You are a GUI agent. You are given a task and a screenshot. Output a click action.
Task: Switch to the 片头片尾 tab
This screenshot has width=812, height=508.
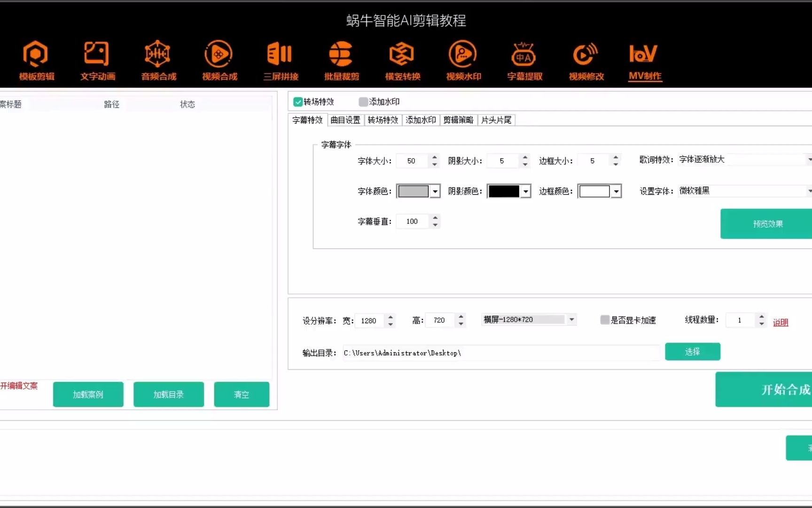(496, 120)
